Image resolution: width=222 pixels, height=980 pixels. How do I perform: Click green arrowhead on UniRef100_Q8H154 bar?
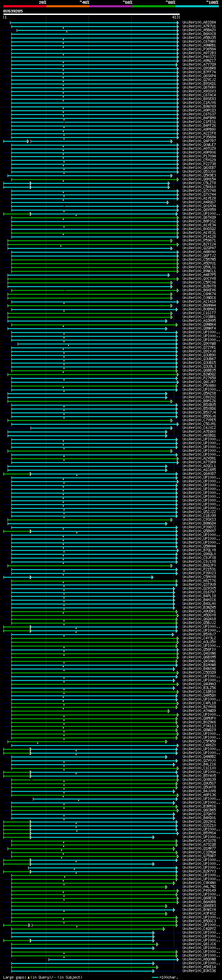(x=178, y=180)
